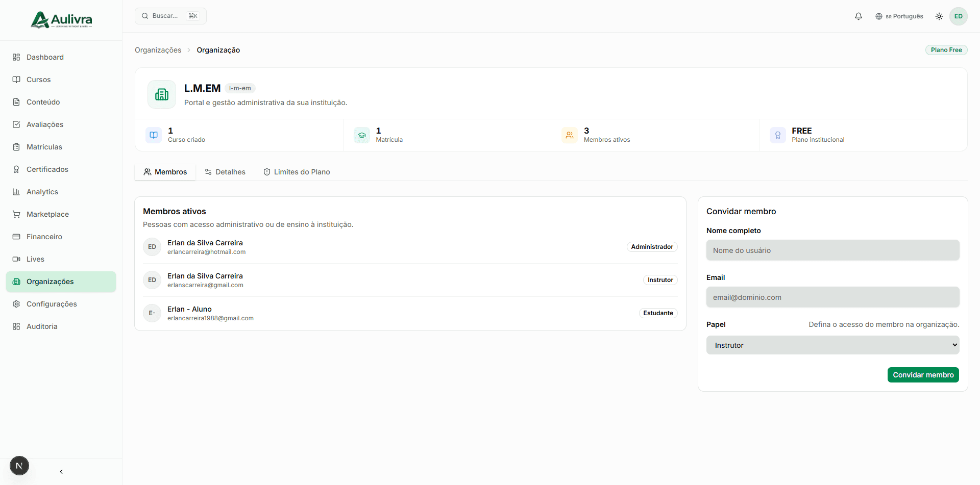The width and height of the screenshot is (980, 485).
Task: Open the notifications bell
Action: coord(859,16)
